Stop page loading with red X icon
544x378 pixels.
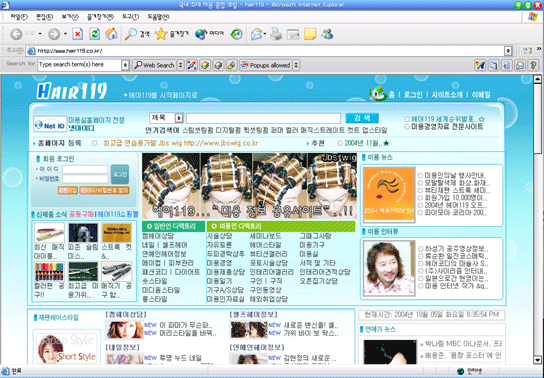tap(78, 34)
